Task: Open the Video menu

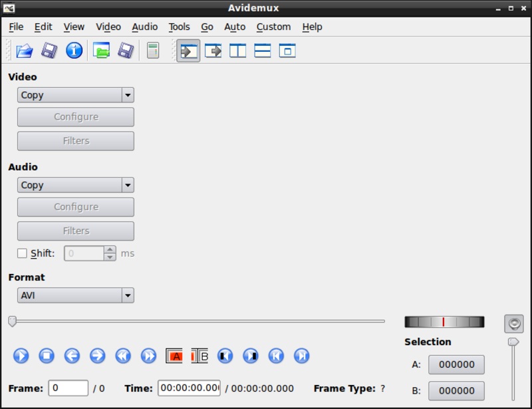Action: click(x=108, y=27)
